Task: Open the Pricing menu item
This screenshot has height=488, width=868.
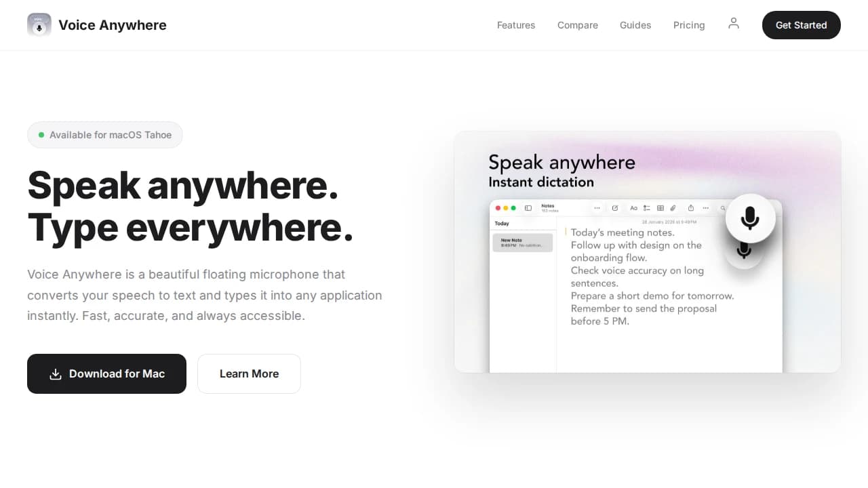Action: pyautogui.click(x=689, y=25)
